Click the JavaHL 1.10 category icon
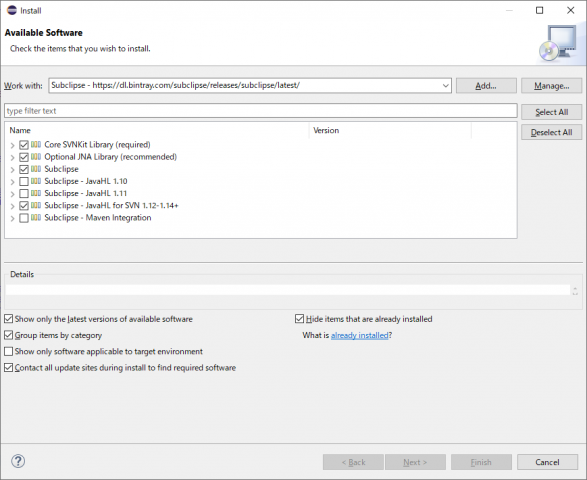The height and width of the screenshot is (480, 587). pyautogui.click(x=36, y=181)
